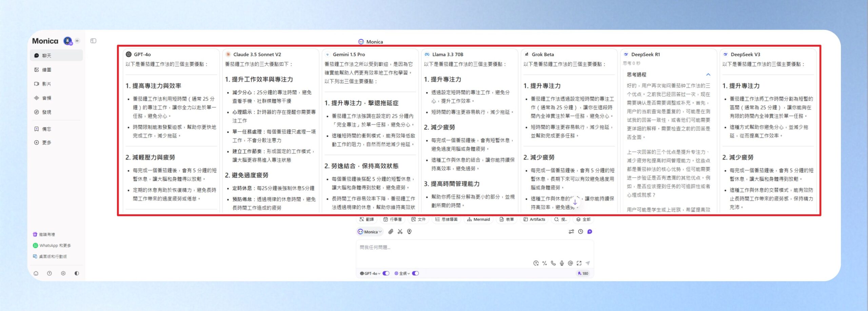Click the DeepSeek V3 column header
The height and width of the screenshot is (311, 868).
pyautogui.click(x=742, y=54)
